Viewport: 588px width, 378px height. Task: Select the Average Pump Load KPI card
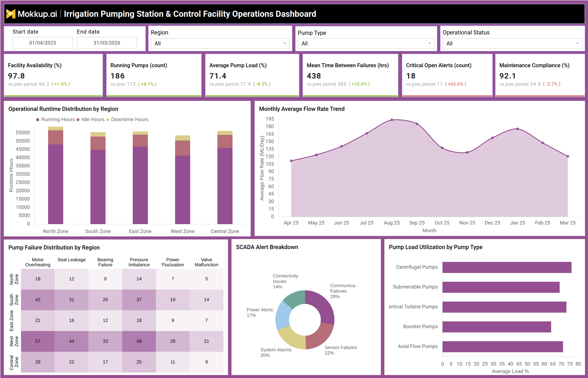[252, 75]
